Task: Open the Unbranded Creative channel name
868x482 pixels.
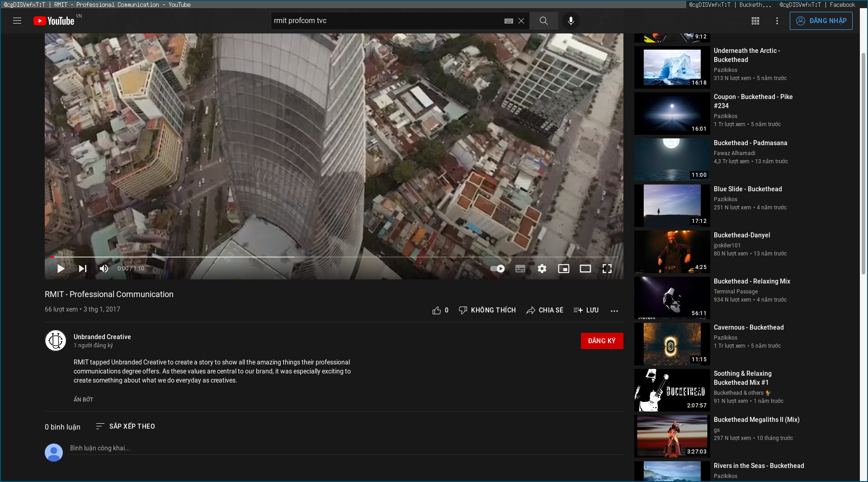Action: [102, 337]
